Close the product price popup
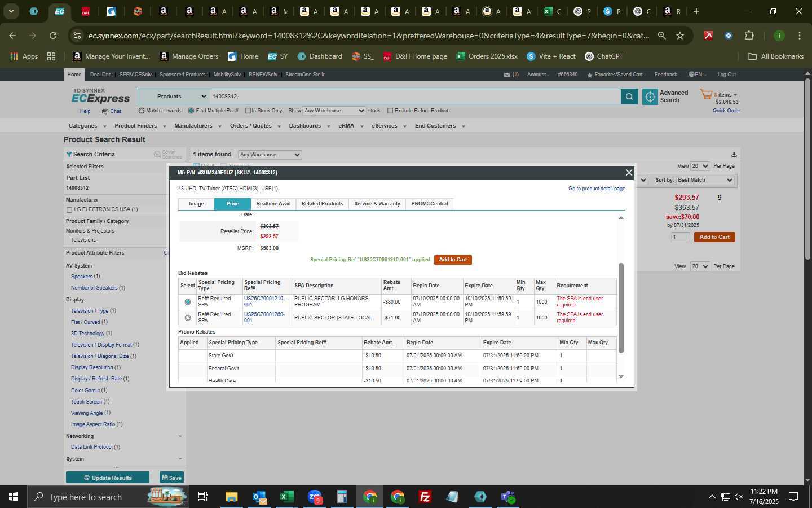The image size is (812, 508). tap(629, 173)
